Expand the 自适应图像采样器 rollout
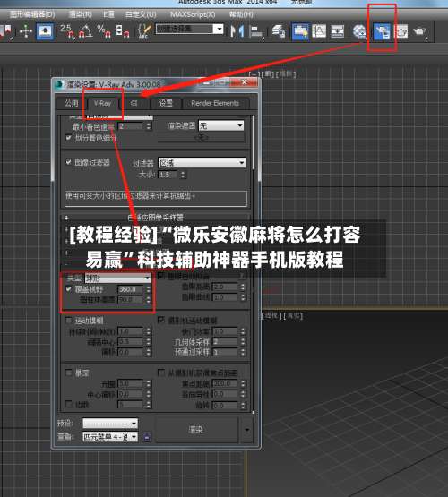The width and height of the screenshot is (448, 497). pyautogui.click(x=155, y=218)
